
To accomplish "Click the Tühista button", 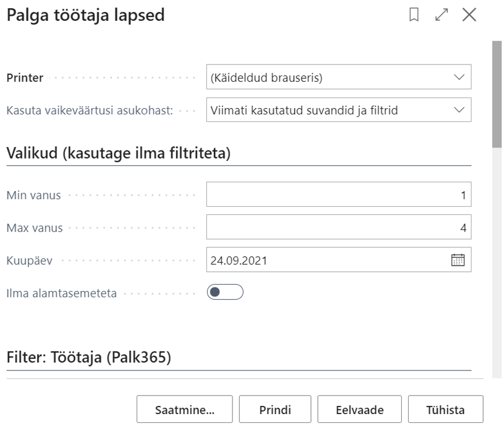I will 445,409.
